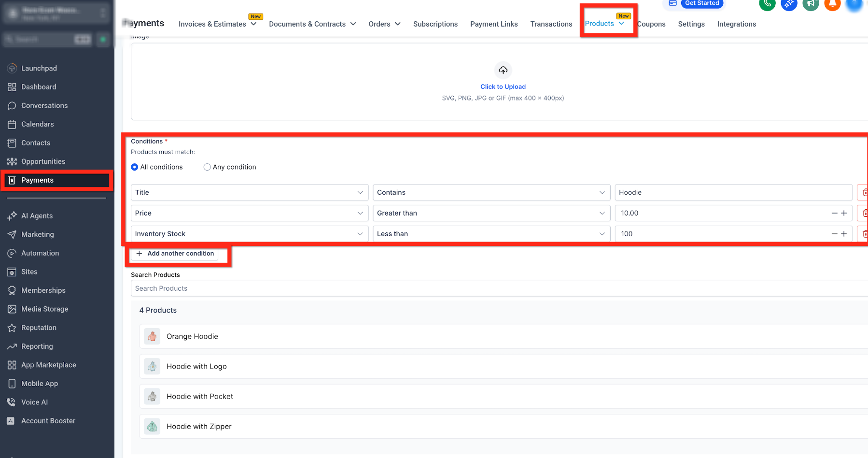Click the cloud upload icon
Image resolution: width=868 pixels, height=458 pixels.
point(503,71)
